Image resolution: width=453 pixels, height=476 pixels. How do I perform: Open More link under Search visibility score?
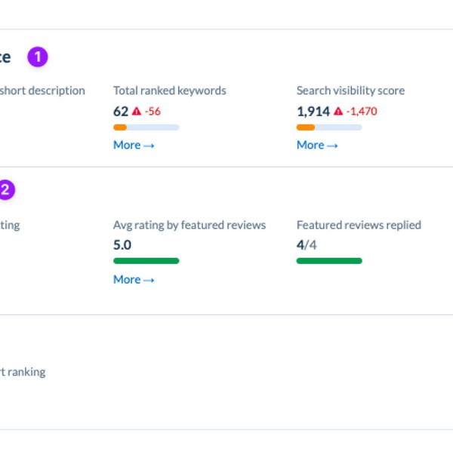317,145
